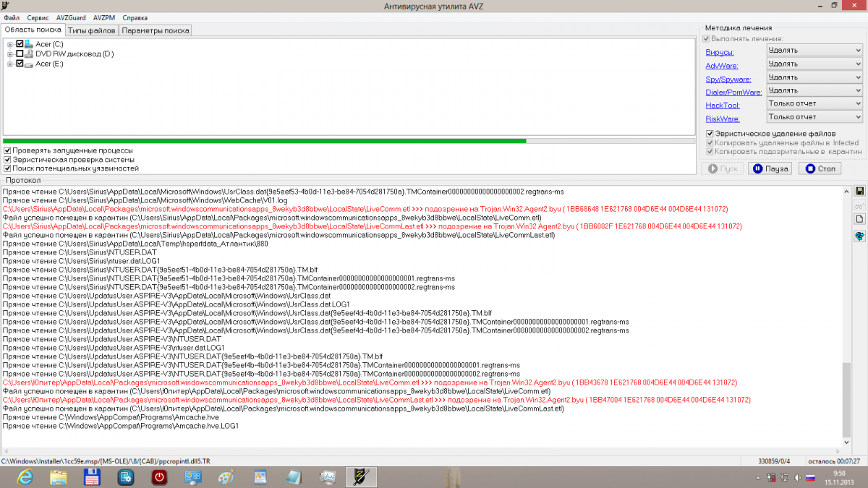Click the 'осталось 00:07:27' status text

click(x=834, y=461)
